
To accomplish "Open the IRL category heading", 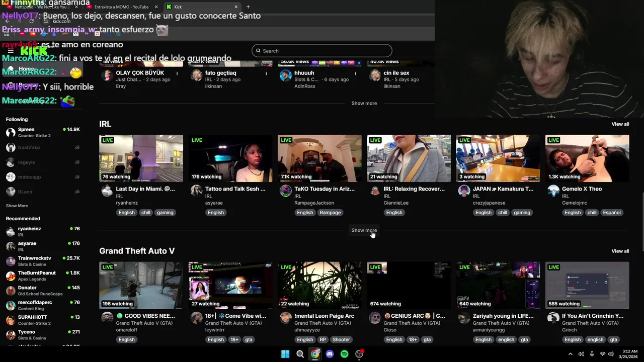I will pos(105,124).
